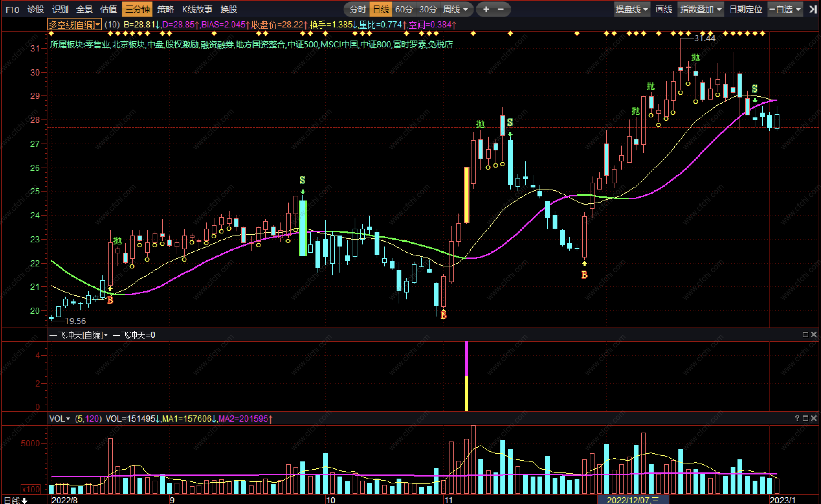Open the 多空线[自编] indicator selector

coord(74,25)
